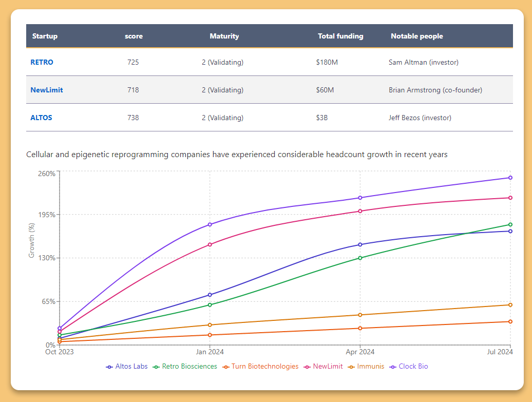532x402 pixels.
Task: Open the ALTOS startup link
Action: click(41, 118)
